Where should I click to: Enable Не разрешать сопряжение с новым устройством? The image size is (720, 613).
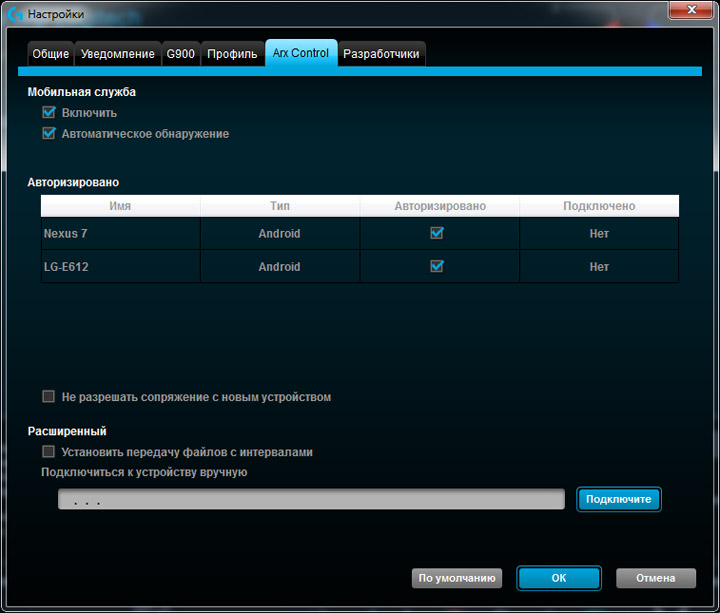(48, 396)
